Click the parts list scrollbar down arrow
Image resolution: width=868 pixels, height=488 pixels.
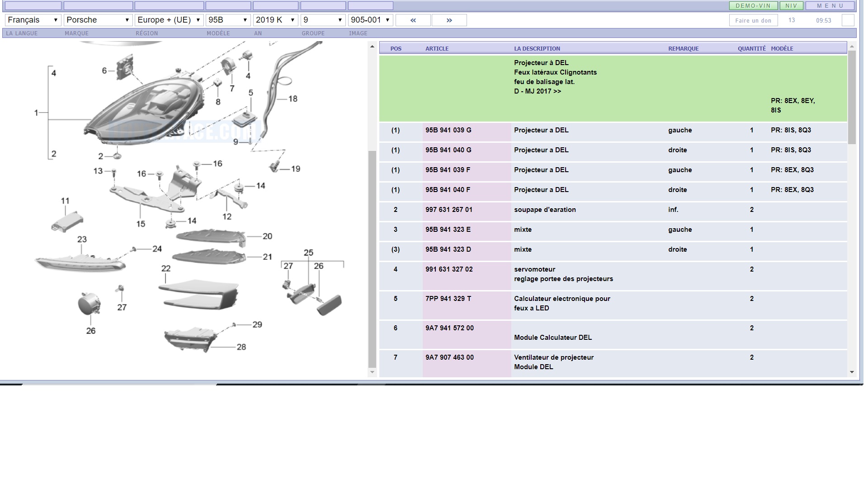point(852,372)
